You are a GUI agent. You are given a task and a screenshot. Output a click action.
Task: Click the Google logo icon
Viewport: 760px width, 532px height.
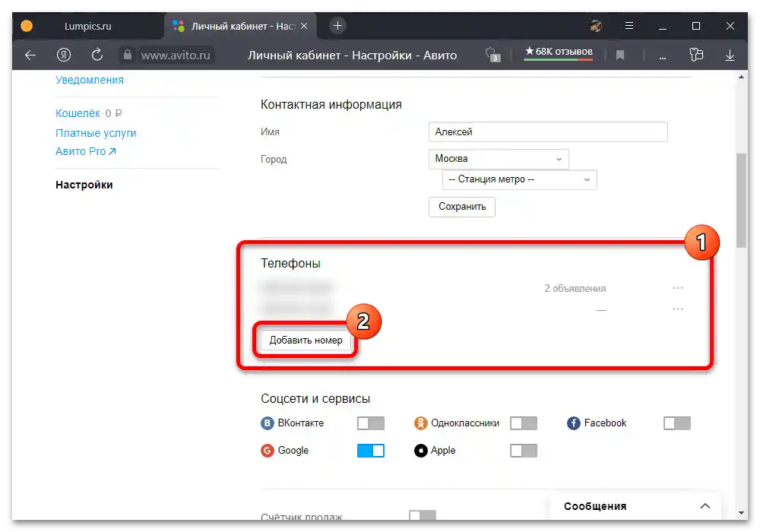(x=267, y=451)
